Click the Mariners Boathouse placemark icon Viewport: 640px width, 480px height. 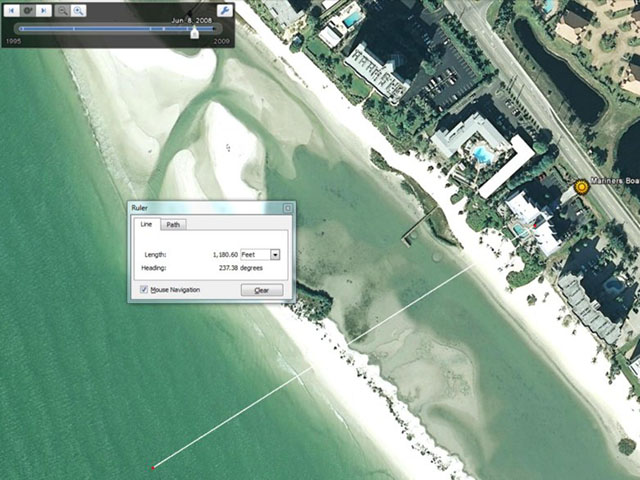(582, 186)
